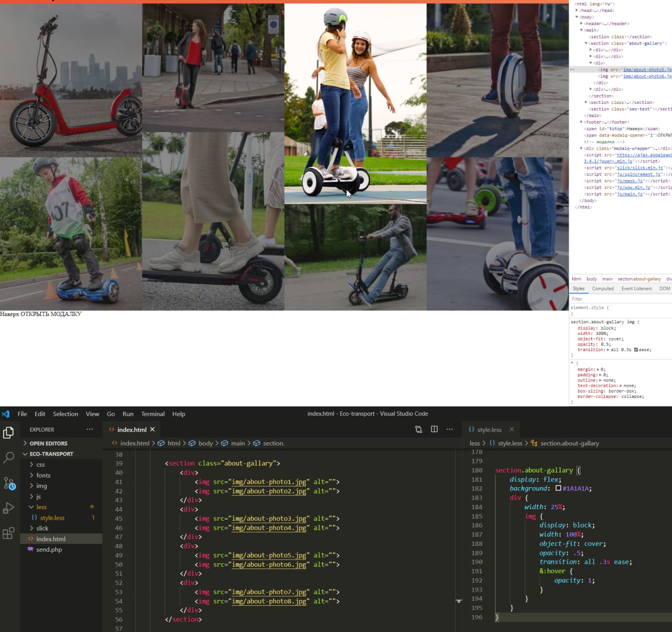Expand the header node in DevTools
The width and height of the screenshot is (672, 632).
[581, 24]
